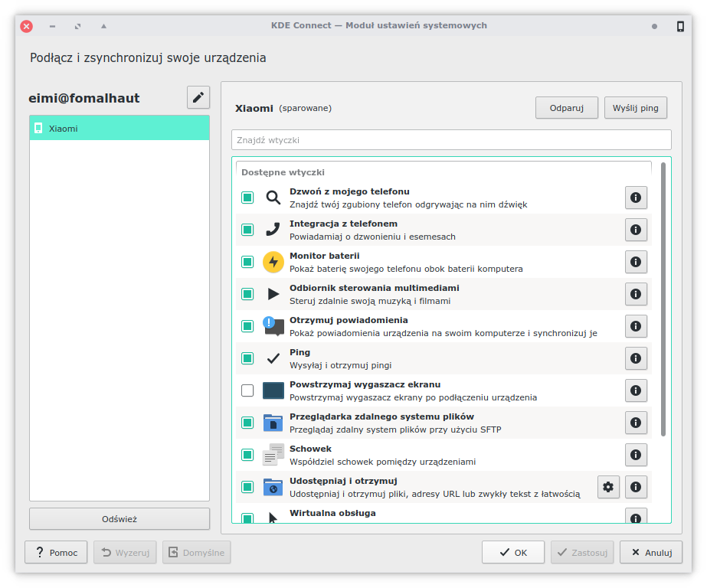Click the Odparuj button
This screenshot has height=588, width=707.
[567, 107]
